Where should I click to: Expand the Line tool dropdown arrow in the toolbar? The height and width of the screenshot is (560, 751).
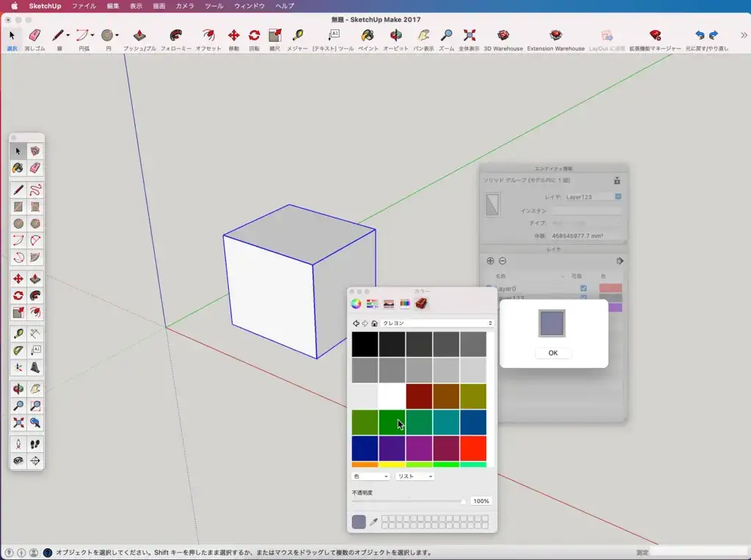(67, 35)
